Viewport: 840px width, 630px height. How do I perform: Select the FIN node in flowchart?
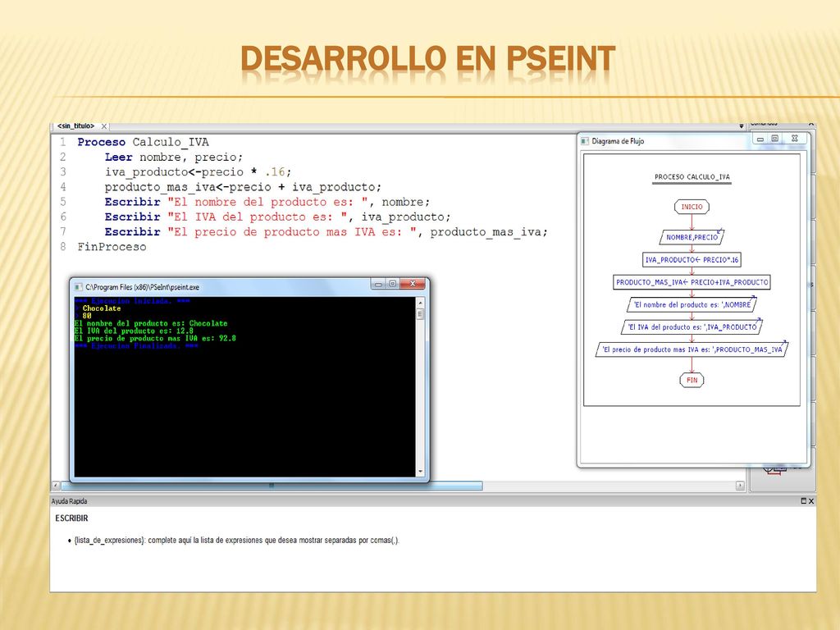(692, 381)
